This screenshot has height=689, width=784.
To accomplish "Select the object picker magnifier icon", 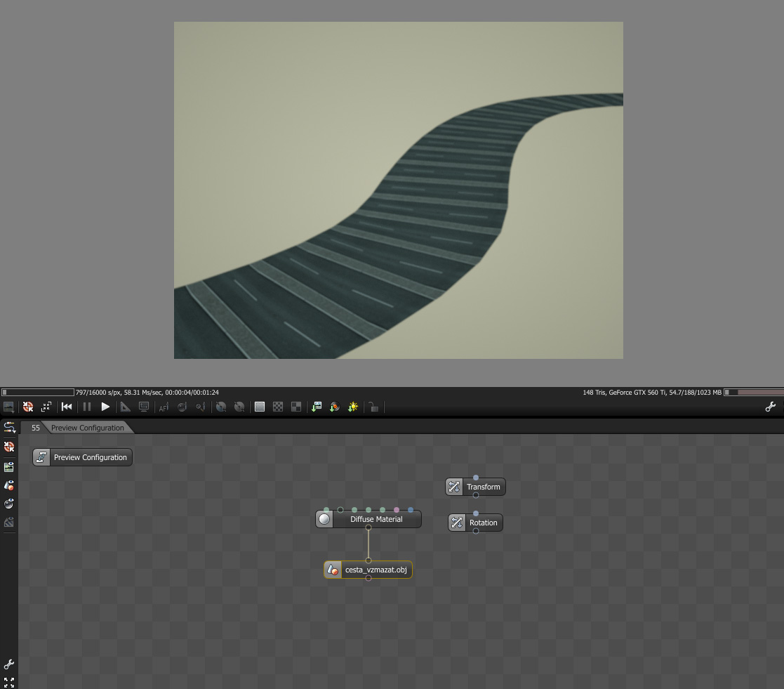I will point(201,407).
